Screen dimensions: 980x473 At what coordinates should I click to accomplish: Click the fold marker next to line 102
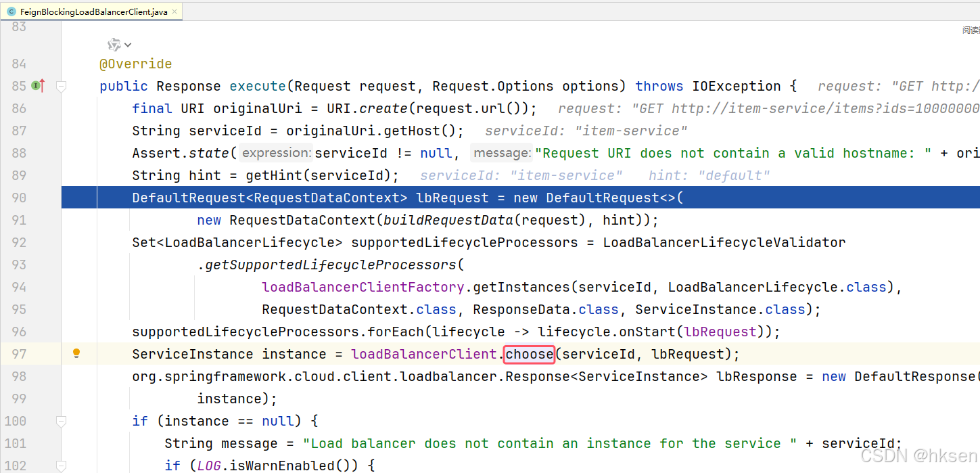pos(61,466)
